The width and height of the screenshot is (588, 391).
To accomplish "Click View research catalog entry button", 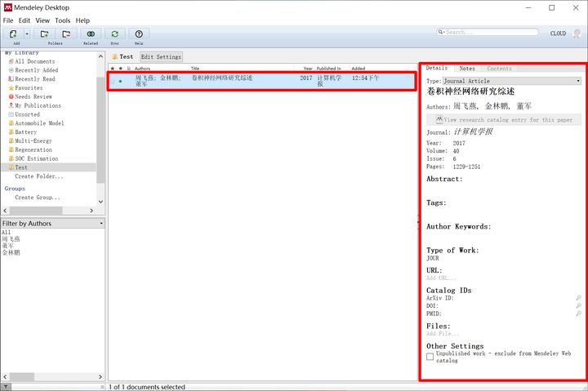I will pos(504,120).
